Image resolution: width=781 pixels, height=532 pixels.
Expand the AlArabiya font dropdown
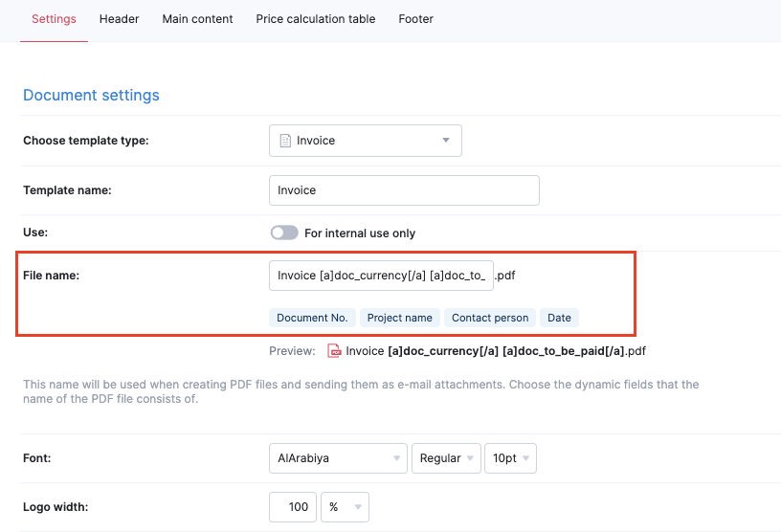[x=337, y=458]
